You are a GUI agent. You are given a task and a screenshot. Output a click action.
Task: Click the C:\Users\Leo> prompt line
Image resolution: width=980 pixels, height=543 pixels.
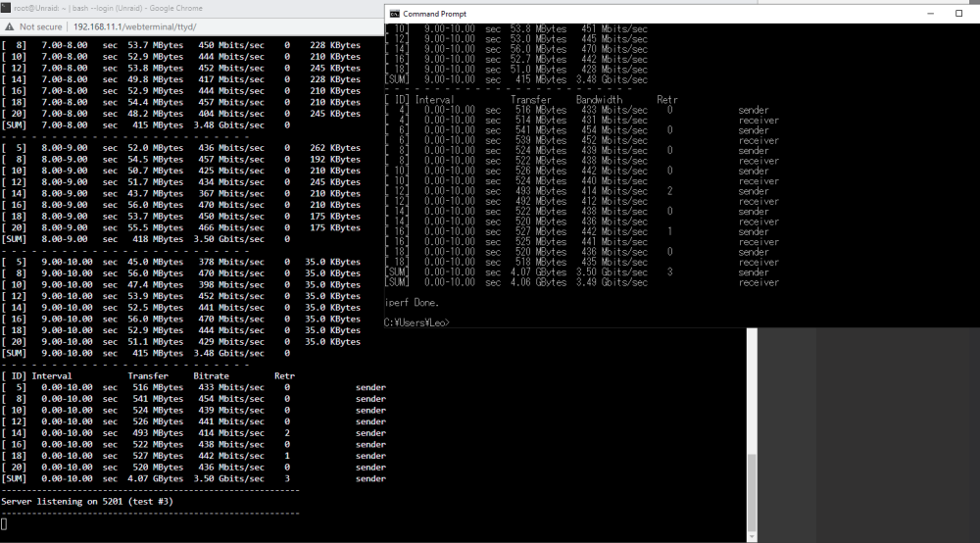tap(416, 322)
